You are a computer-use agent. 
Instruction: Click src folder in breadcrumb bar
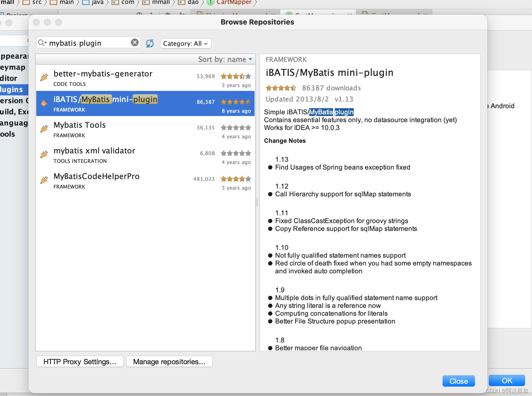tap(32, 2)
